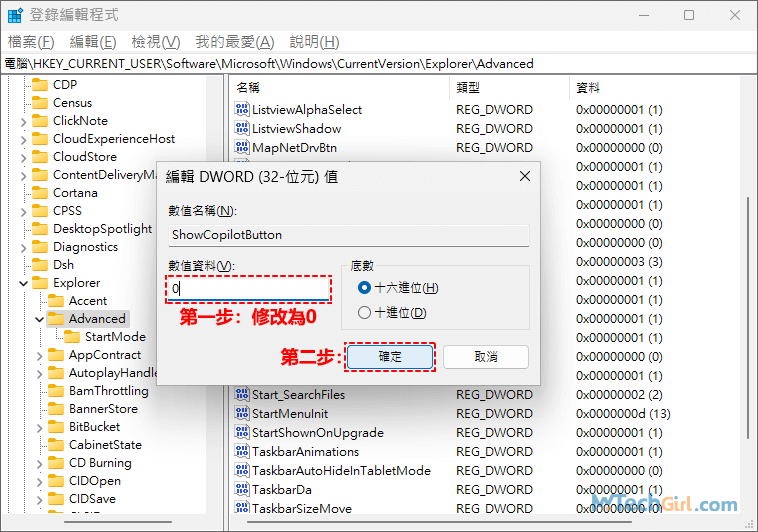Screen dimensions: 758x532
Task: Click the CloudStore folder icon
Action: click(x=40, y=157)
